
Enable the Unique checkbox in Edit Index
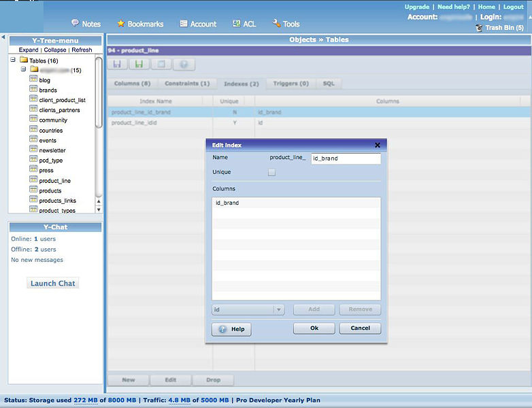click(271, 173)
